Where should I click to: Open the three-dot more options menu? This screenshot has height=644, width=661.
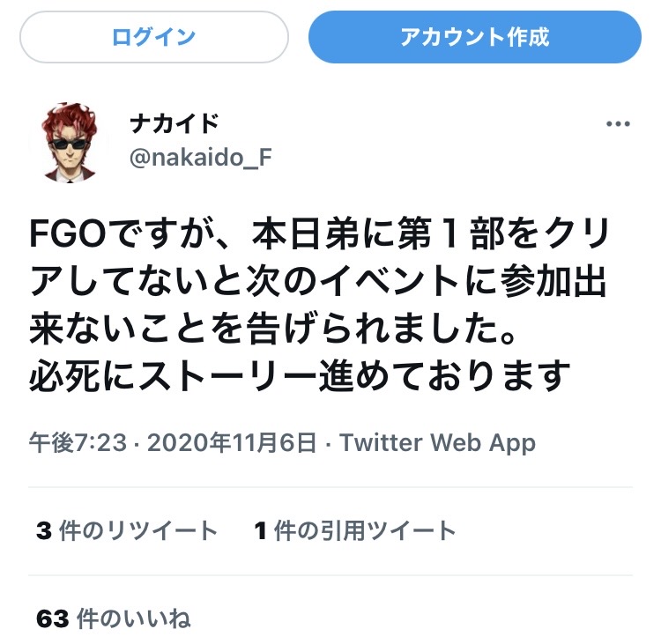click(x=618, y=124)
